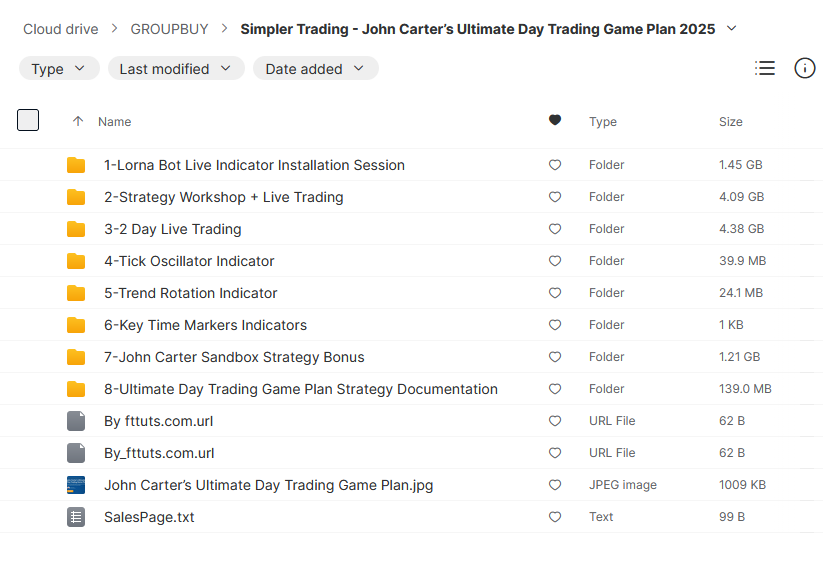
Task: Open the info panel icon
Action: click(x=804, y=68)
